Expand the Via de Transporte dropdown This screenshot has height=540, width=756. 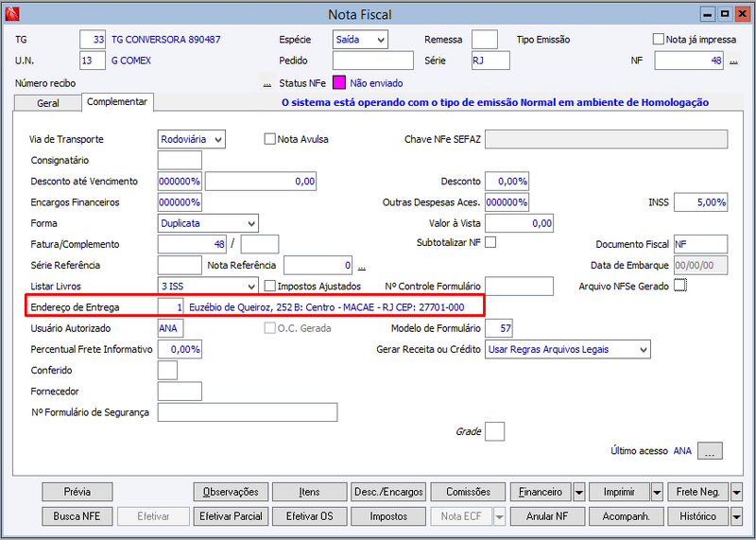pos(192,139)
